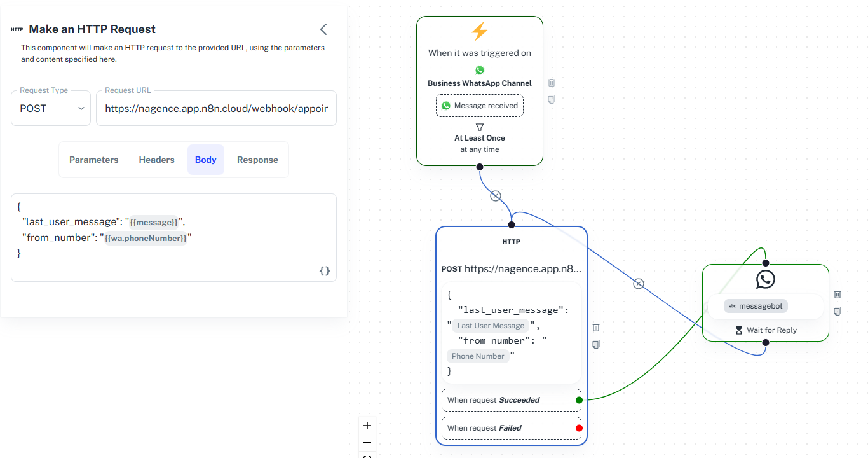
Task: Select When request Failed output
Action: [x=512, y=428]
